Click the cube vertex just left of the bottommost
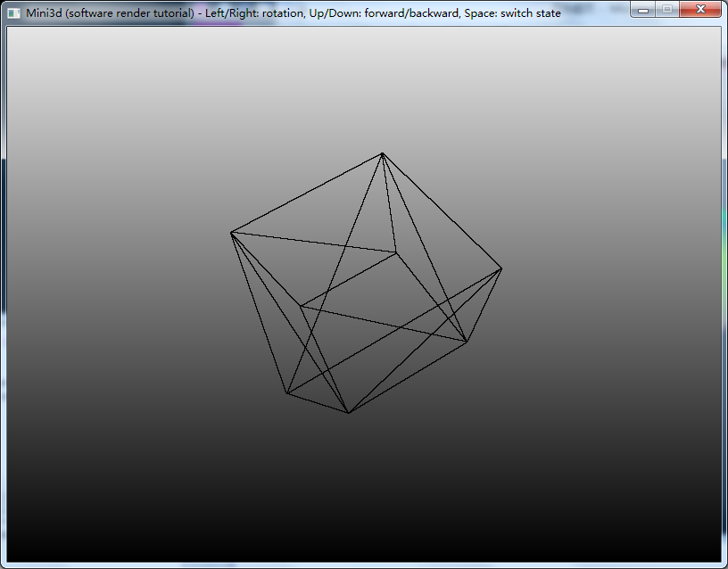 [286, 392]
